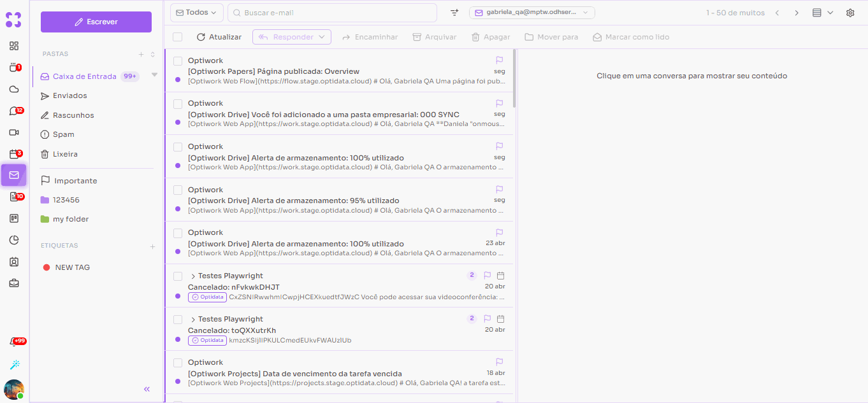Open the Todos filter dropdown
The width and height of the screenshot is (868, 403).
click(x=197, y=13)
